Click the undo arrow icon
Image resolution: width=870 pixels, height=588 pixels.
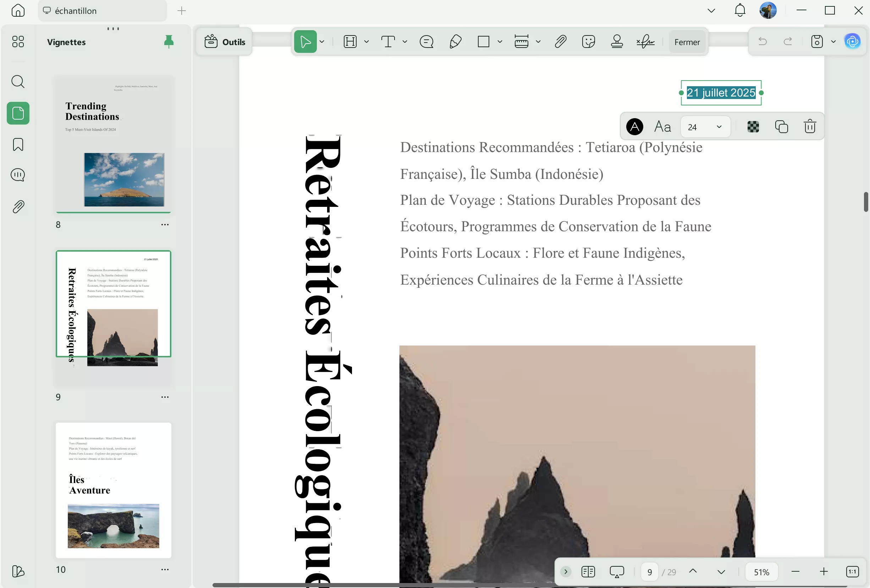(x=762, y=41)
